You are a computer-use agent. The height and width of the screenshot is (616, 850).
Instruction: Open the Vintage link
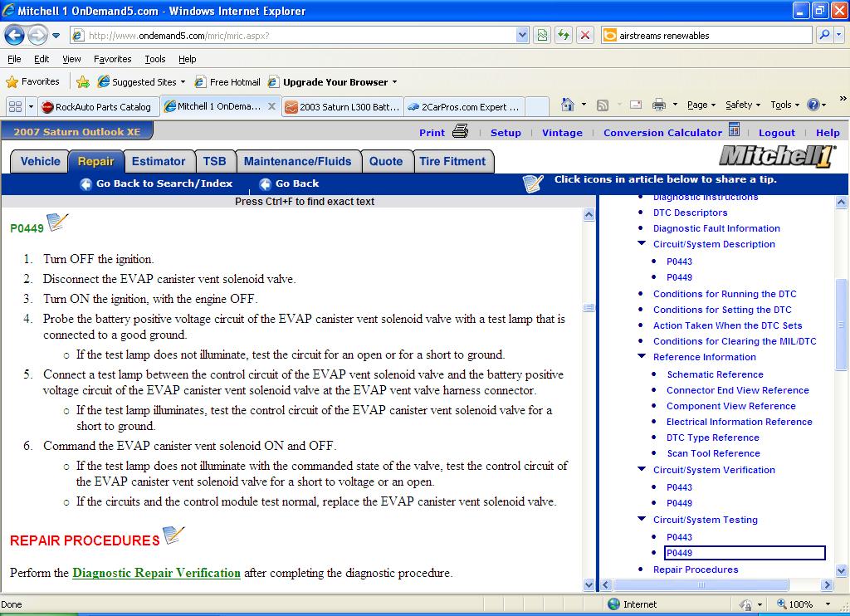tap(562, 132)
